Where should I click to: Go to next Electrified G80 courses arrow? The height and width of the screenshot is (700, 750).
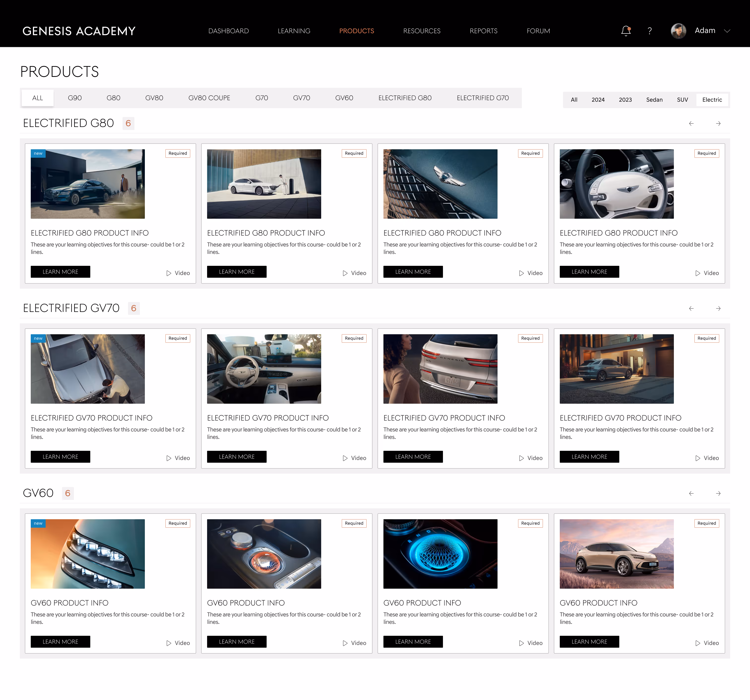click(x=718, y=124)
